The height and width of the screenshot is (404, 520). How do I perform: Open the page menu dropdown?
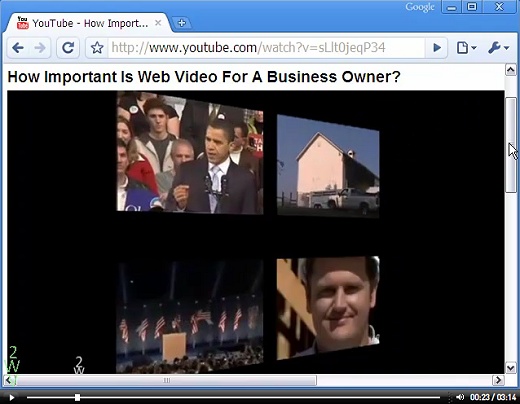tap(466, 48)
